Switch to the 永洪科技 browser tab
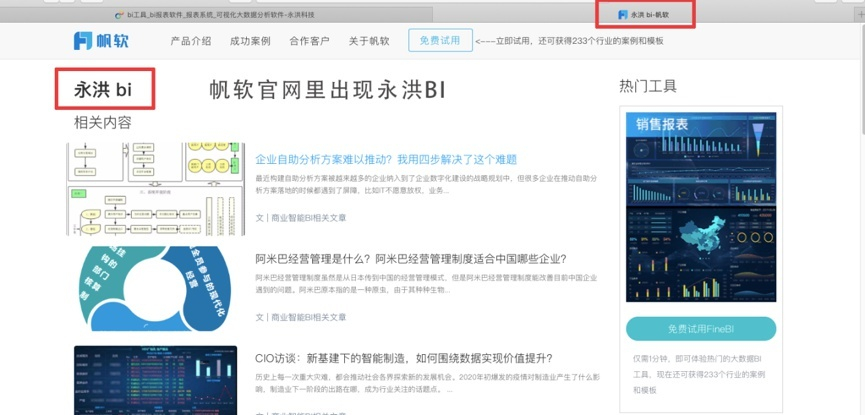 click(x=217, y=15)
